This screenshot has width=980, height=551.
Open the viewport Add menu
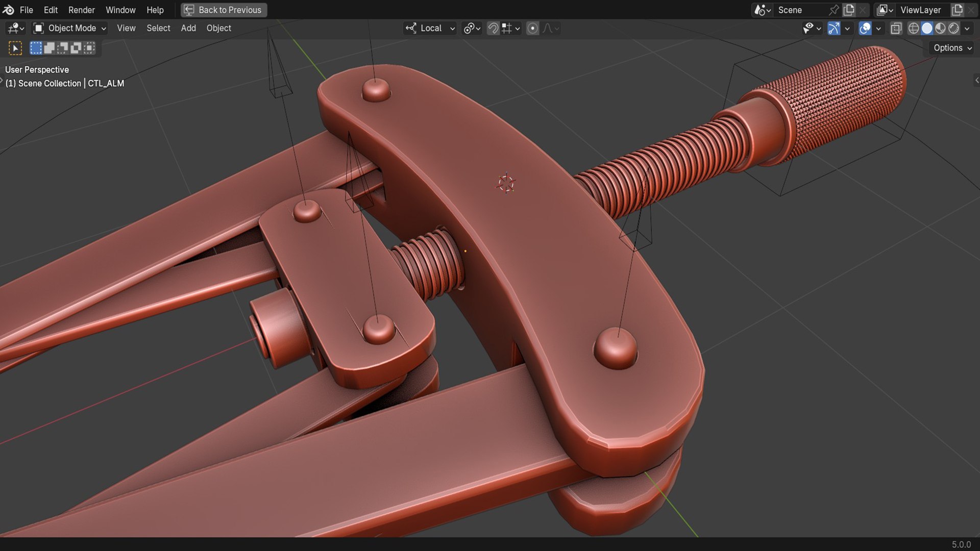188,28
